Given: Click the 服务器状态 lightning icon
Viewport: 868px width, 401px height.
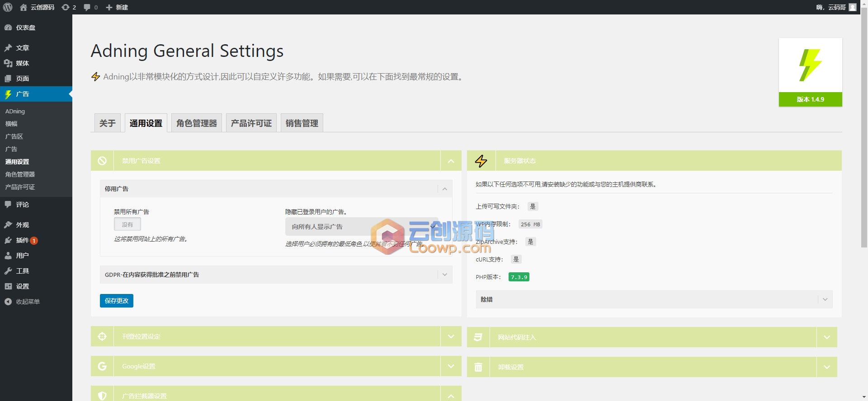Looking at the screenshot, I should tap(481, 161).
